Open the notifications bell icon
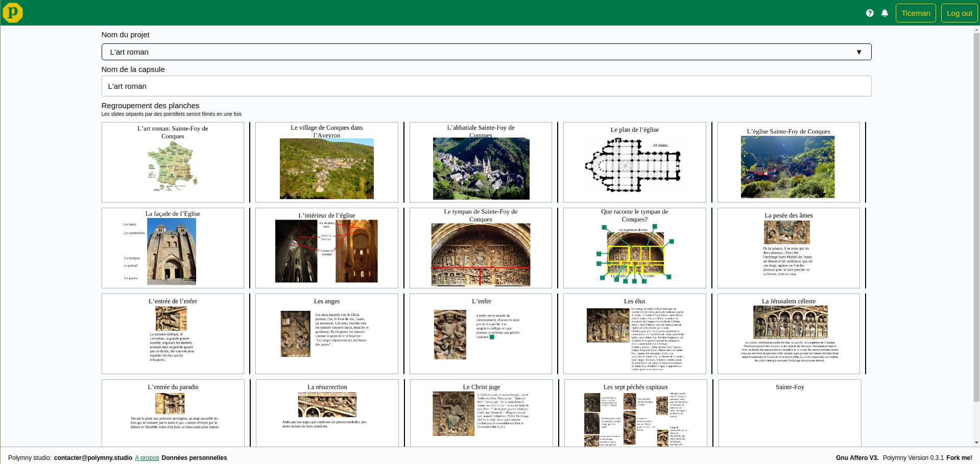The width and height of the screenshot is (980, 464). pyautogui.click(x=885, y=13)
